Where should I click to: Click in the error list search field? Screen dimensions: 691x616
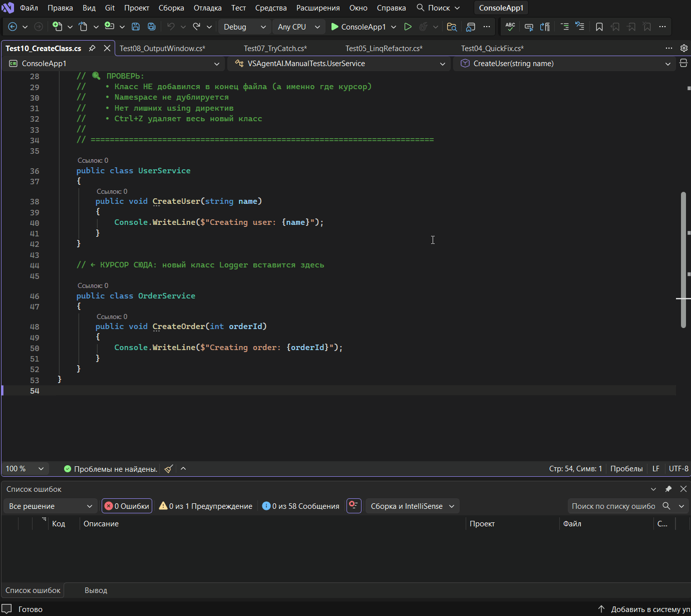pos(613,506)
